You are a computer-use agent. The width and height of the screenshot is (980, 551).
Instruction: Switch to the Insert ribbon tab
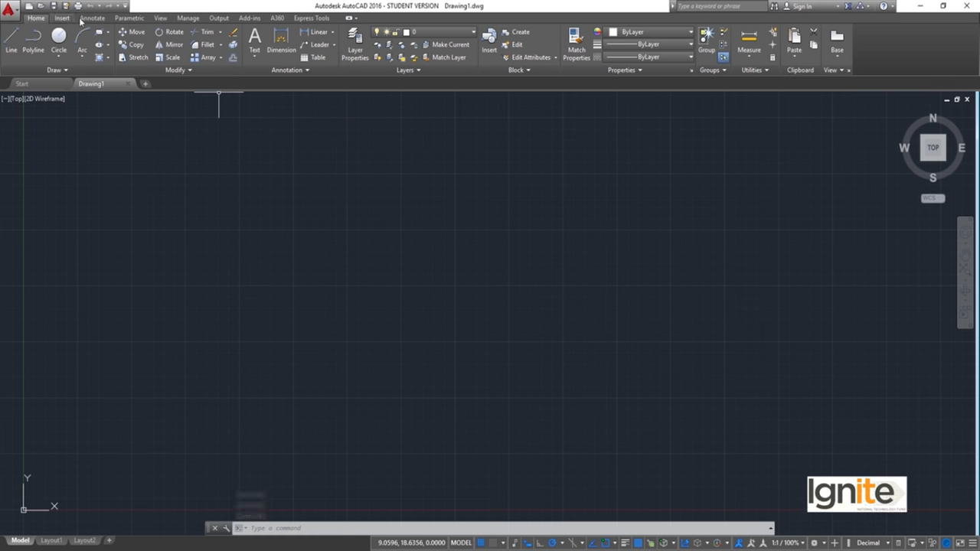(x=62, y=18)
